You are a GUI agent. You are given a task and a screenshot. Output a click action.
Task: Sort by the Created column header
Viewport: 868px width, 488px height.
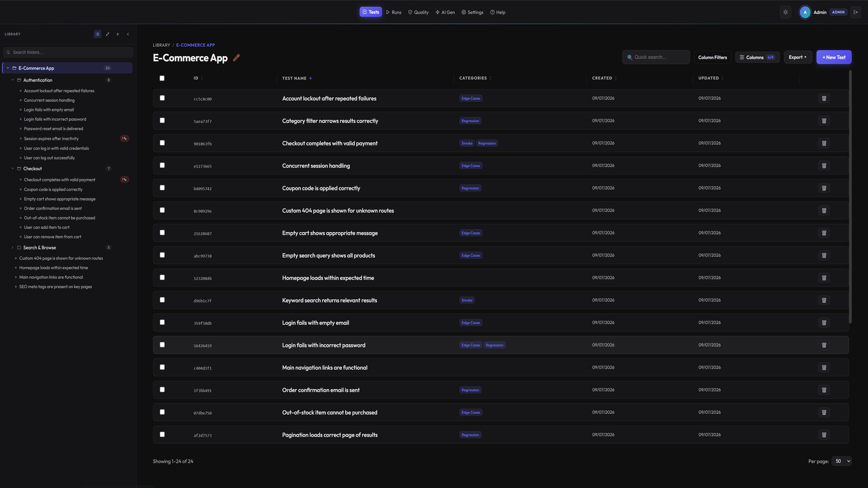click(604, 78)
